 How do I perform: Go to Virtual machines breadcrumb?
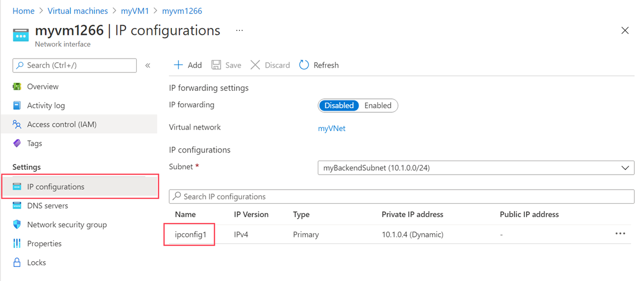click(78, 11)
